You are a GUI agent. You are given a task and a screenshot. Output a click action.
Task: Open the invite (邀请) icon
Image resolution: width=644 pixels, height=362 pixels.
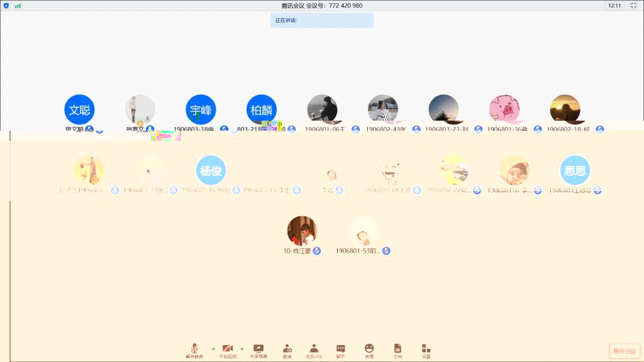coord(287,349)
